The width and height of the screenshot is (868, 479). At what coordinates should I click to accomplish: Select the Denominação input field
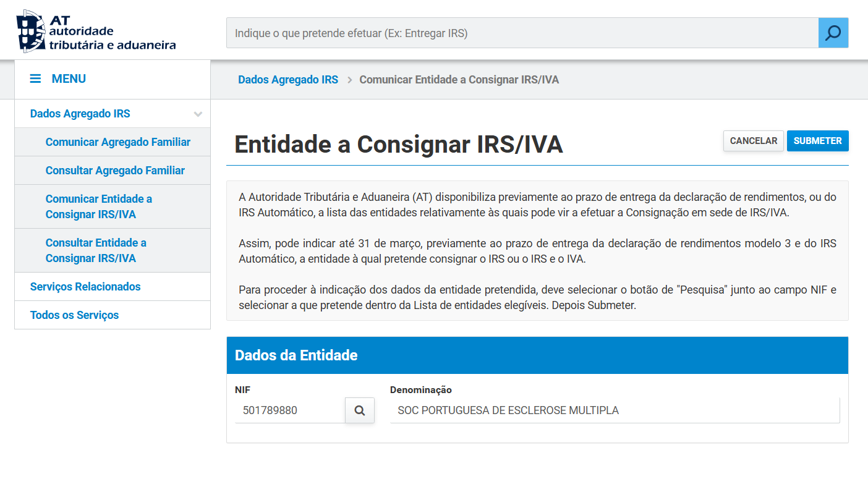tap(615, 410)
